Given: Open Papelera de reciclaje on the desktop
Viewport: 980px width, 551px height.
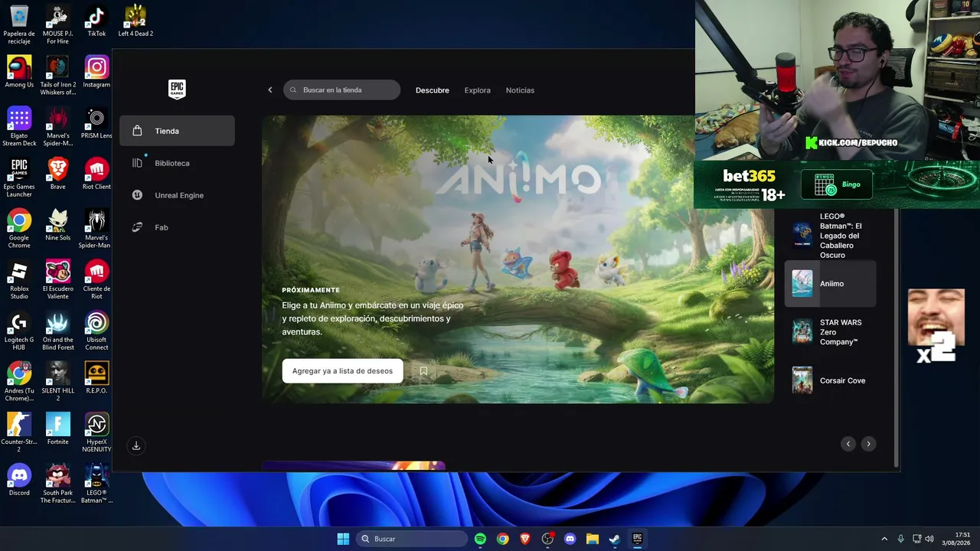Looking at the screenshot, I should [x=19, y=25].
